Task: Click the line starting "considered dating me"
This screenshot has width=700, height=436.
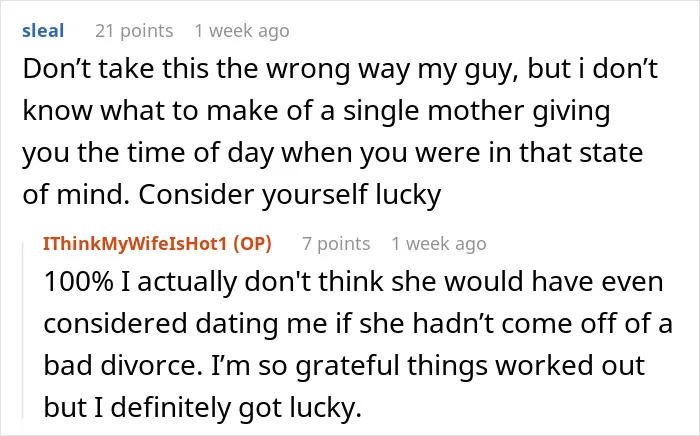Action: point(358,324)
